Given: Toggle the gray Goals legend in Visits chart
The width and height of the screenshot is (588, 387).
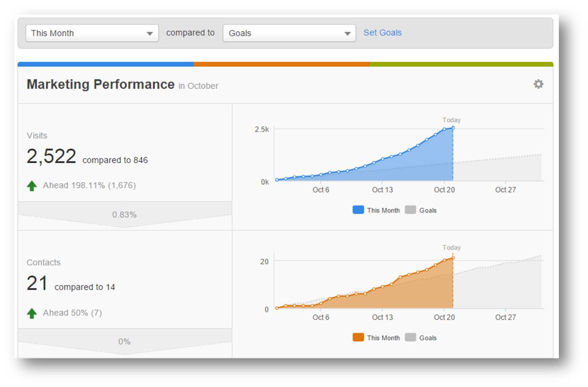Looking at the screenshot, I should (420, 210).
